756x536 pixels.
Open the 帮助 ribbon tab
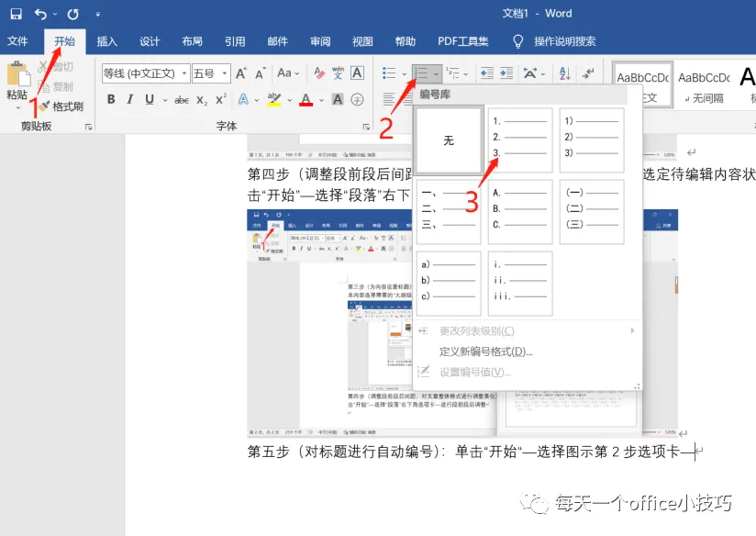click(405, 41)
